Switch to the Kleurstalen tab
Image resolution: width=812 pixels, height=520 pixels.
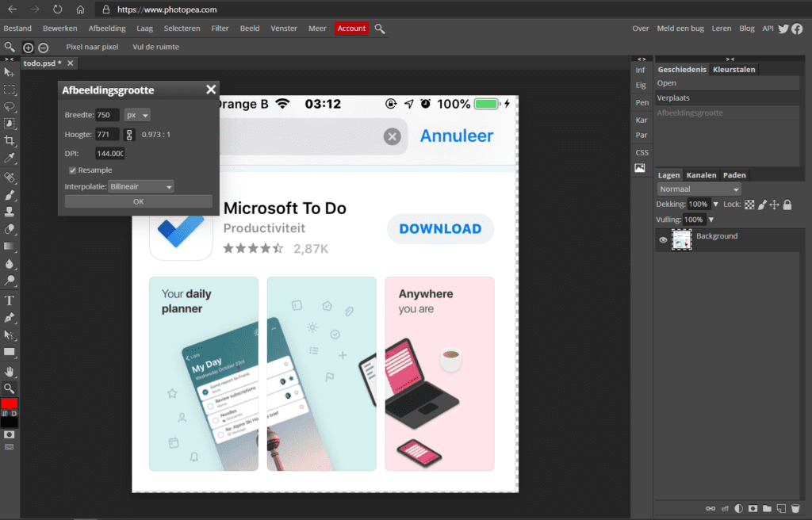pos(733,70)
